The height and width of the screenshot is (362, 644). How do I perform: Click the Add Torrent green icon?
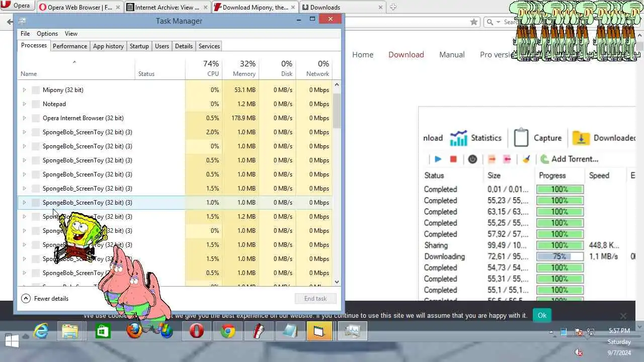(544, 159)
